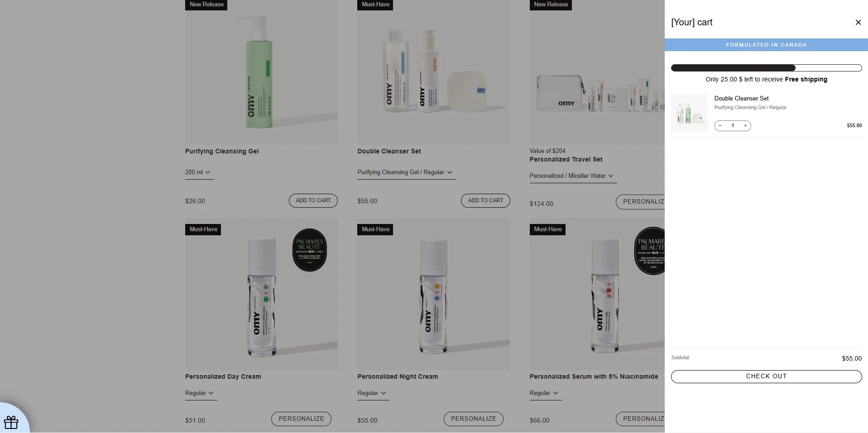The width and height of the screenshot is (868, 433).
Task: Decrease Double Cleanser Set quantity with minus
Action: coord(720,126)
